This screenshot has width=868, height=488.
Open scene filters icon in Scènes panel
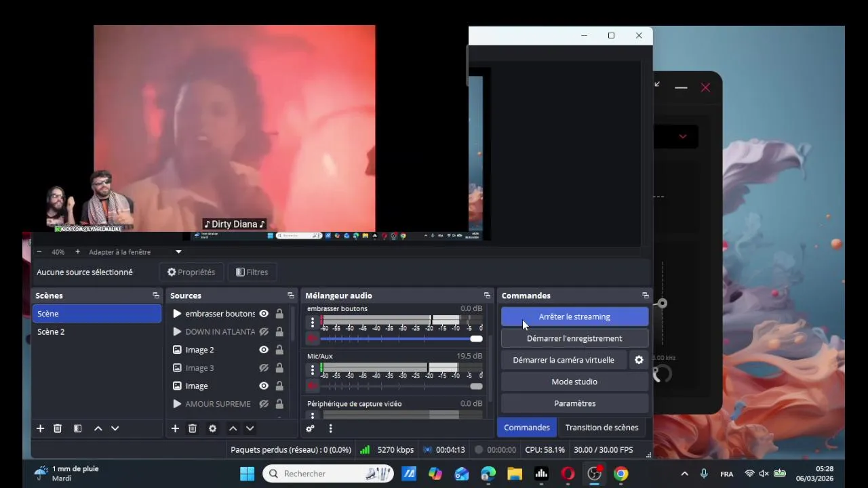[77, 428]
